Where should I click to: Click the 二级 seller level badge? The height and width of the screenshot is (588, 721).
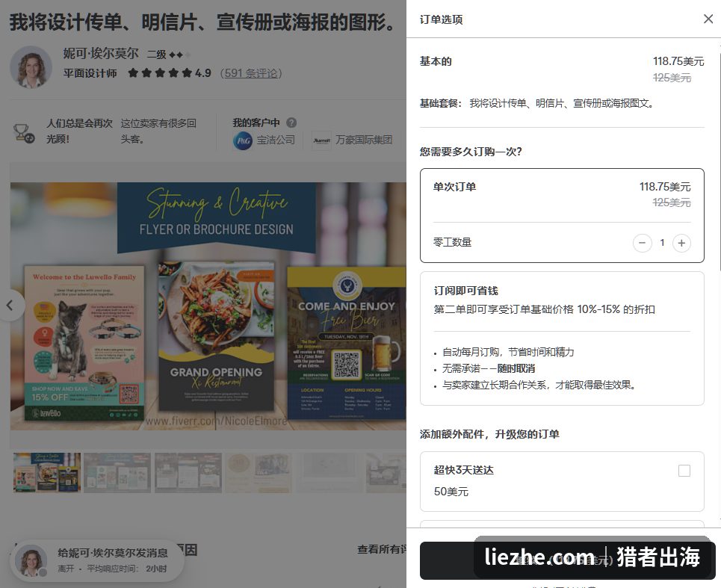pos(168,55)
